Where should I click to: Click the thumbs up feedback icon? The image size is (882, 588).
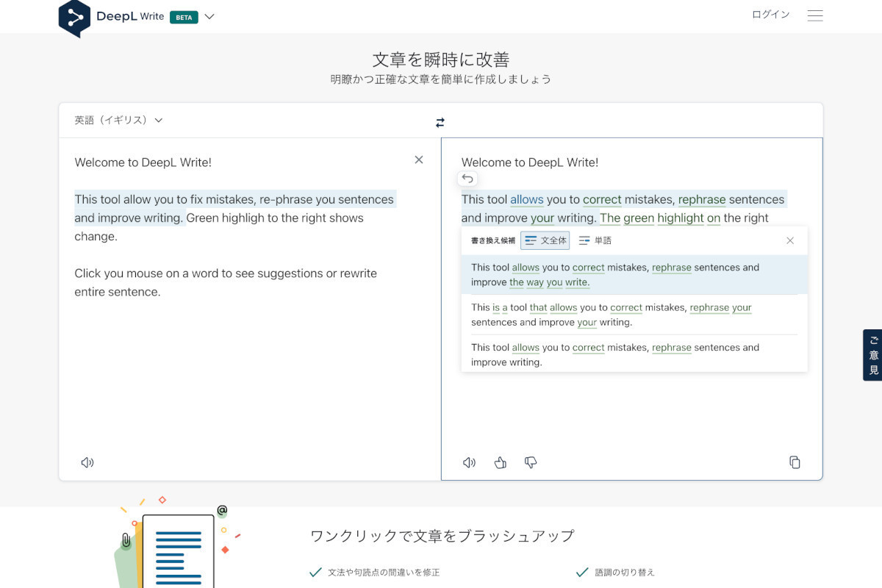point(501,462)
